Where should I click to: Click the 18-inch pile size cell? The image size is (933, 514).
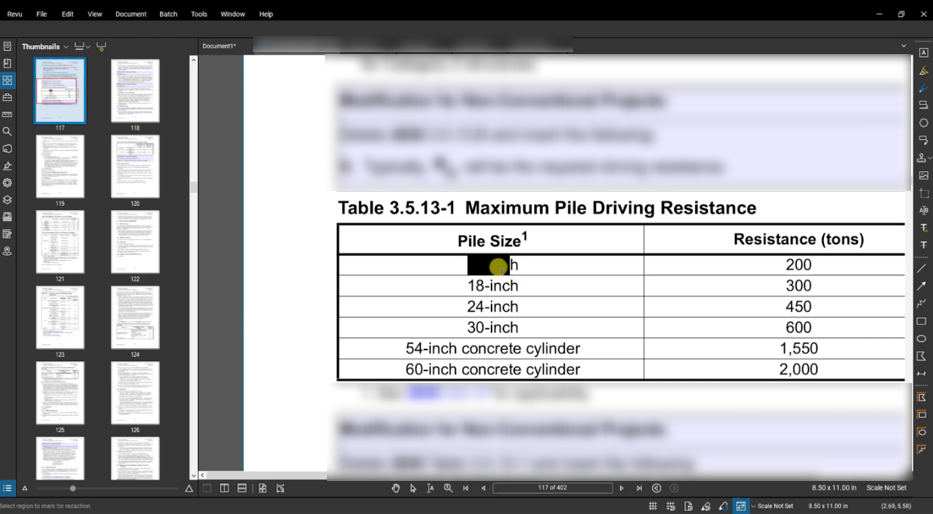pyautogui.click(x=491, y=286)
